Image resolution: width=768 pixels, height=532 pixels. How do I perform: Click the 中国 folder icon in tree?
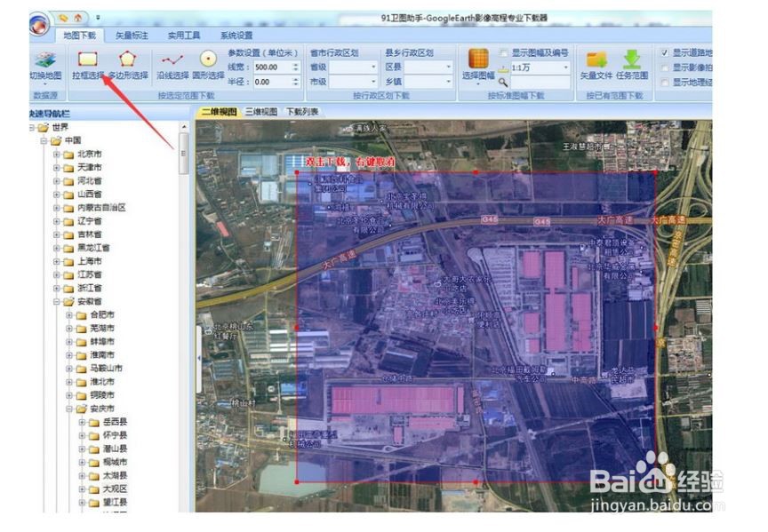[56, 141]
